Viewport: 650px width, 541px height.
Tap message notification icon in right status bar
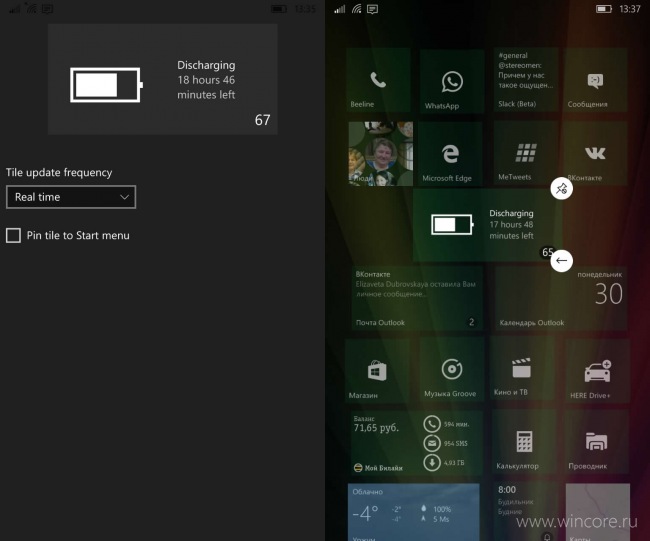(373, 9)
